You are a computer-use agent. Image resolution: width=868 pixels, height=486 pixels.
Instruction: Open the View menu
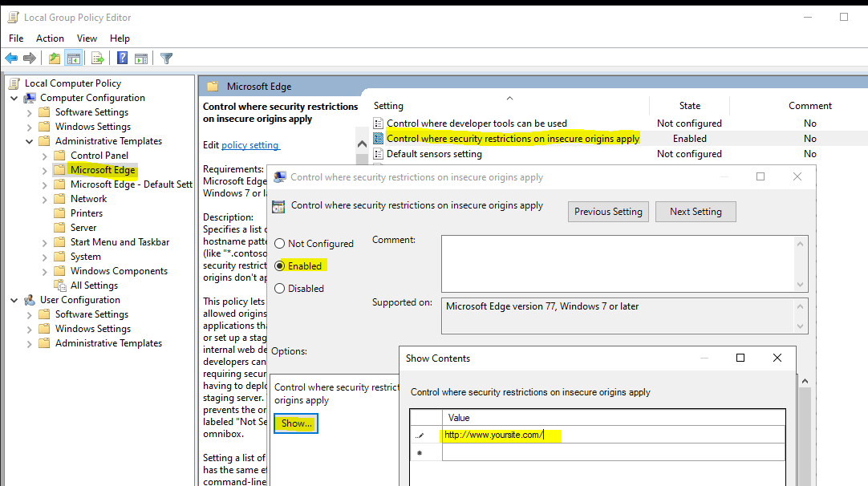pyautogui.click(x=87, y=38)
